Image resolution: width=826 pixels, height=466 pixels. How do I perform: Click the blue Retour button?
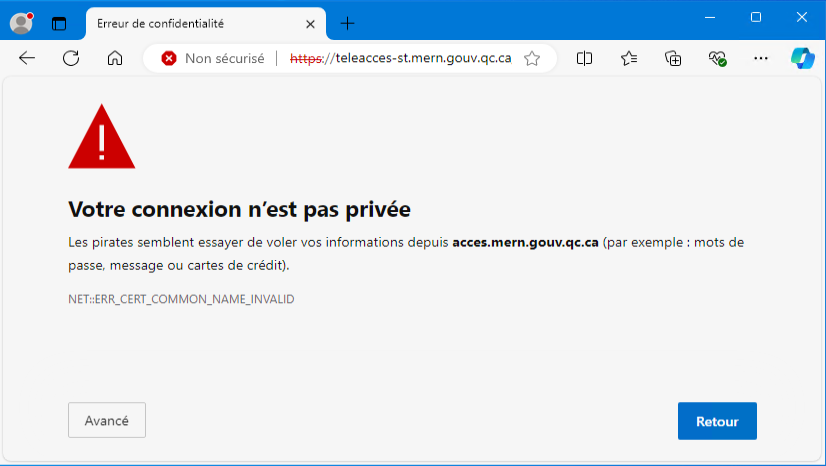coord(717,421)
